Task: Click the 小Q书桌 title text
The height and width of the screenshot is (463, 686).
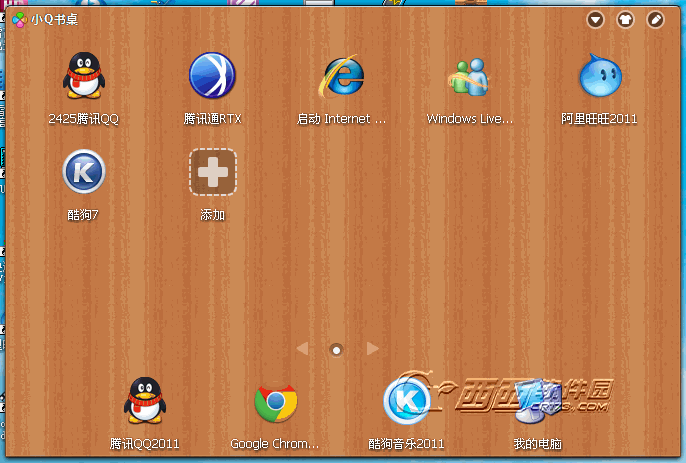Action: (x=55, y=20)
